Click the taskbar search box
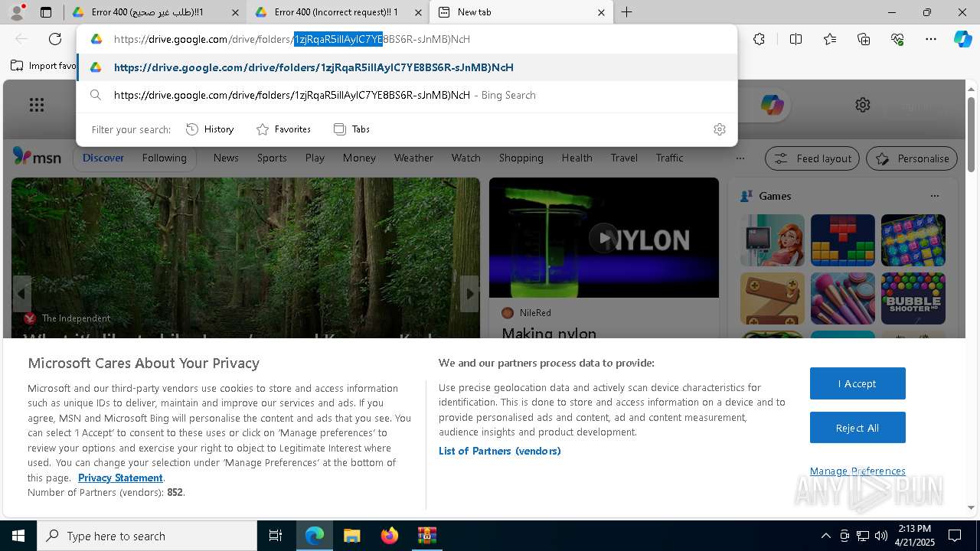980x551 pixels. click(x=147, y=536)
